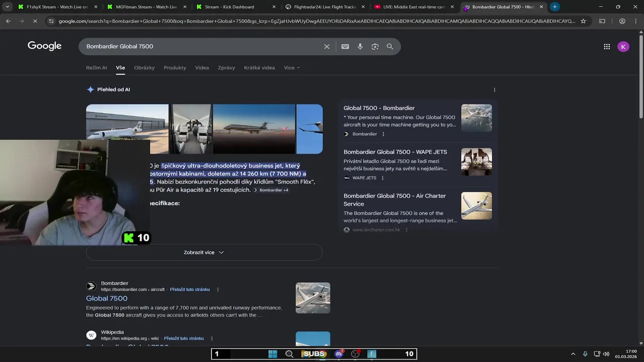Switch to the Režim AI tab
The width and height of the screenshot is (644, 362).
[x=97, y=68]
